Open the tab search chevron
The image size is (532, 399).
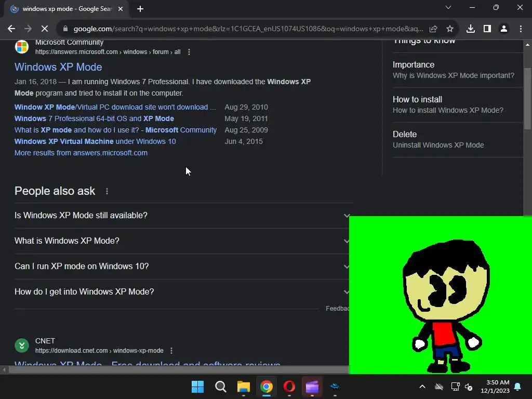(x=448, y=7)
